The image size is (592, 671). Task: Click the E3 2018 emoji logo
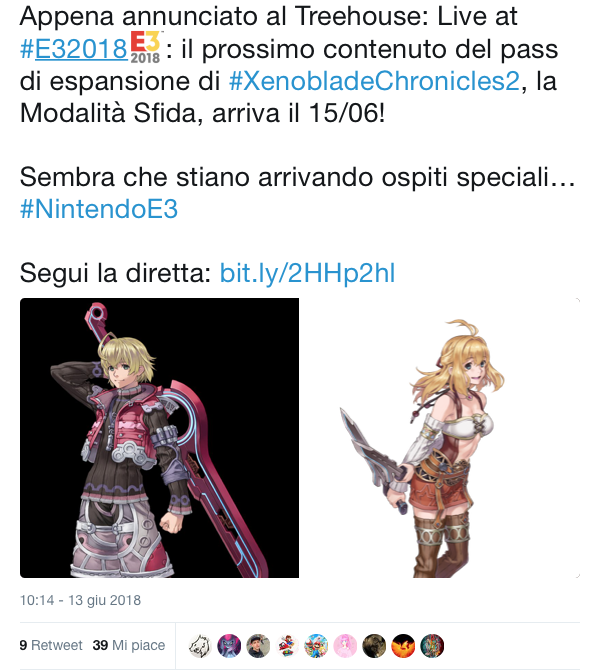coord(145,47)
